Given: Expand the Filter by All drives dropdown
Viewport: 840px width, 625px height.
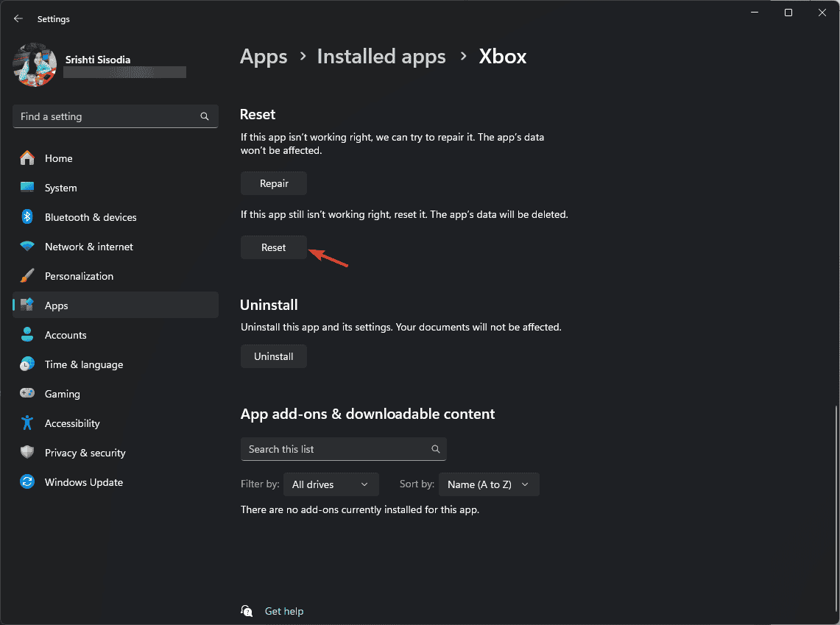Looking at the screenshot, I should (331, 484).
